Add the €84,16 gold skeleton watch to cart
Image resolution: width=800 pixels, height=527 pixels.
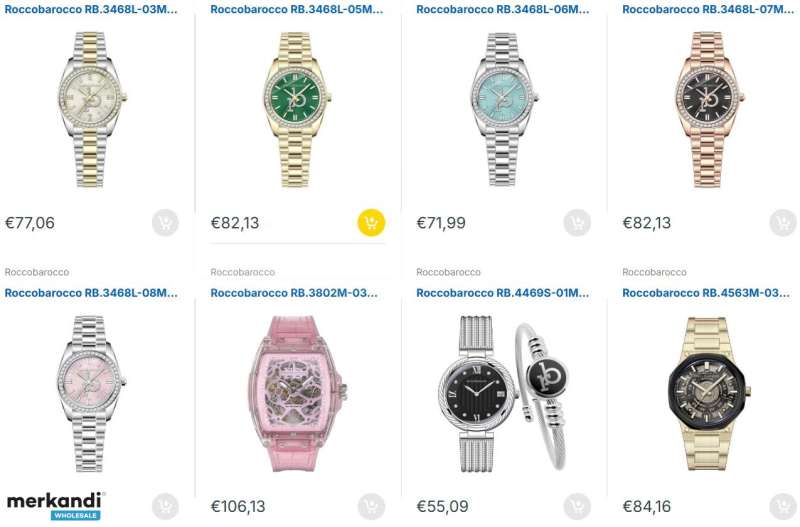[783, 506]
